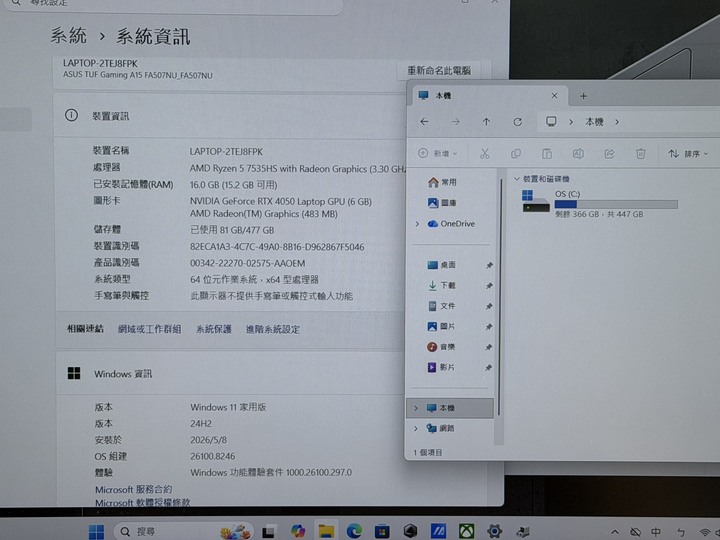Collapse the 裝置資訊 section header

pos(230,116)
